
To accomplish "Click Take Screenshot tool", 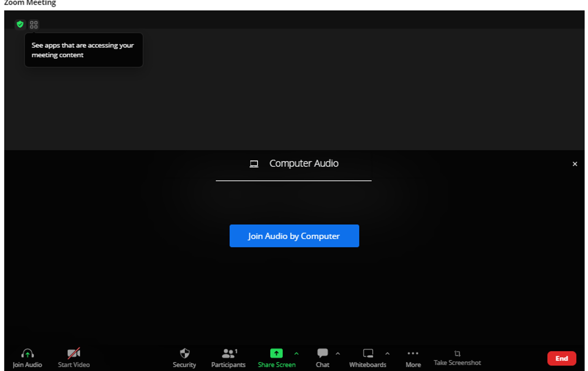I will (x=457, y=358).
